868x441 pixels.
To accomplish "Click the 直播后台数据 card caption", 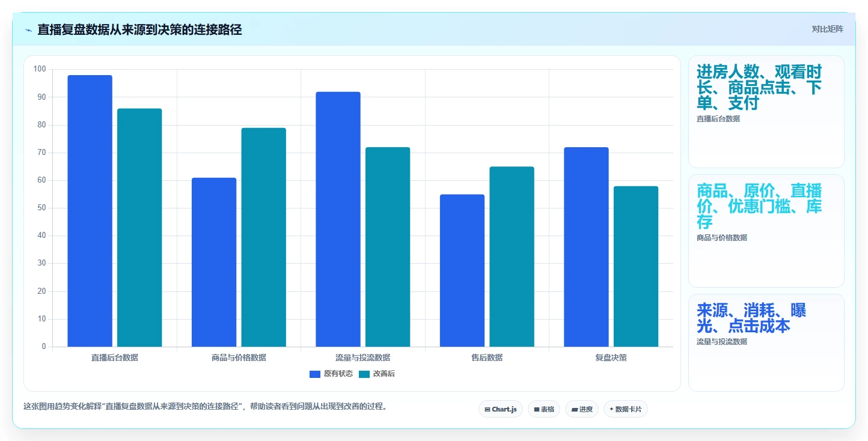I will [718, 119].
